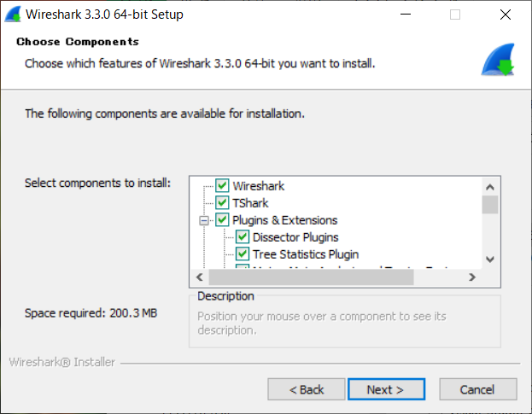532x414 pixels.
Task: Uncheck the Plugins & Extensions checkbox
Action: pyautogui.click(x=222, y=220)
